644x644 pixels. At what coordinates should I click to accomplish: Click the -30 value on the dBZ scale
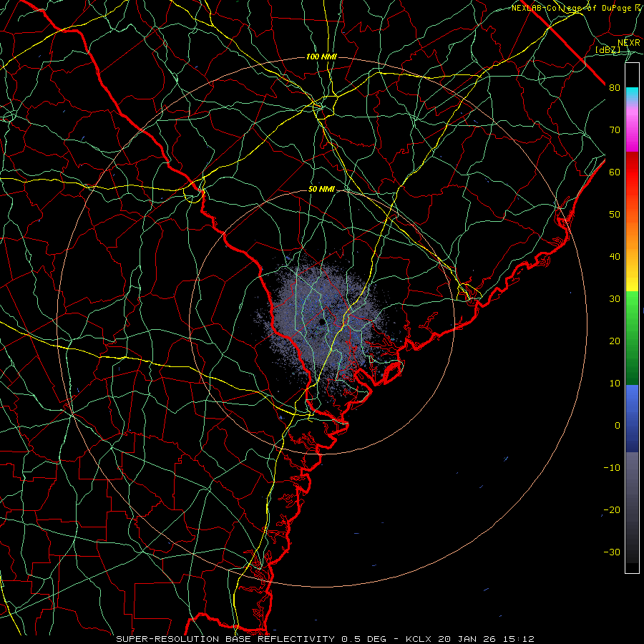(612, 552)
